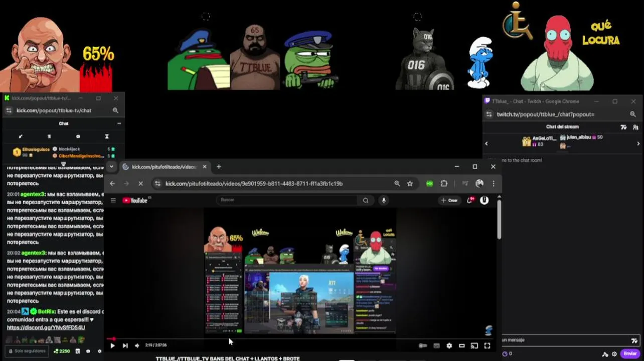Open the video player settings gear

tap(449, 345)
